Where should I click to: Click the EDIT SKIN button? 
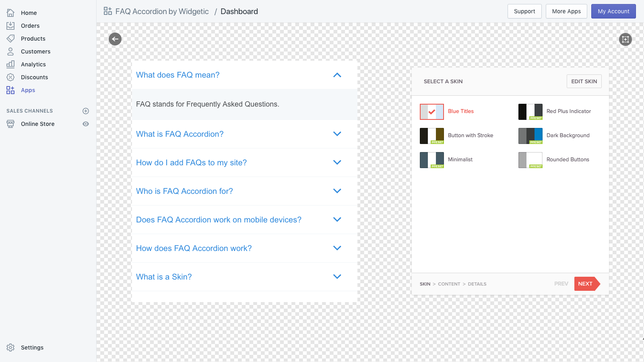point(584,81)
